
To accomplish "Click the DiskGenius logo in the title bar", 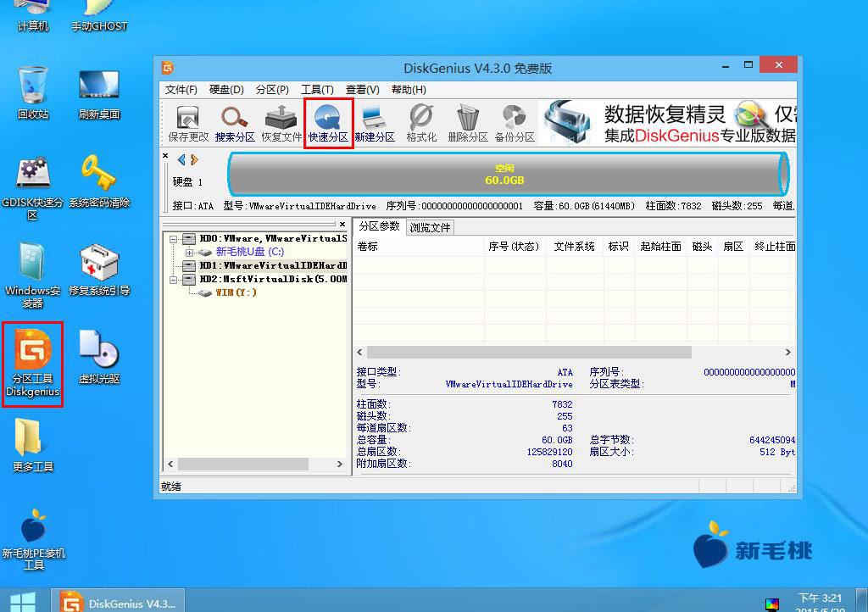I will point(167,68).
